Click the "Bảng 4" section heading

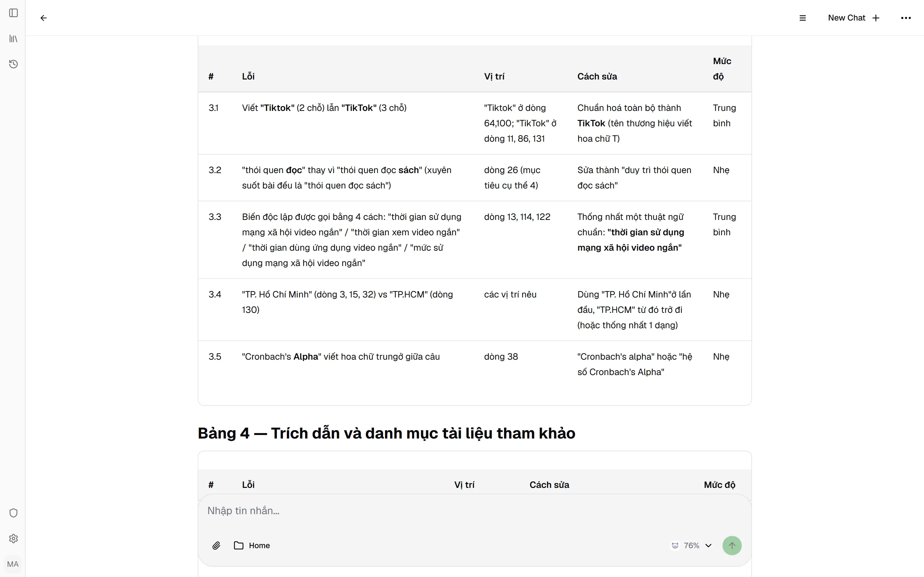(x=386, y=433)
